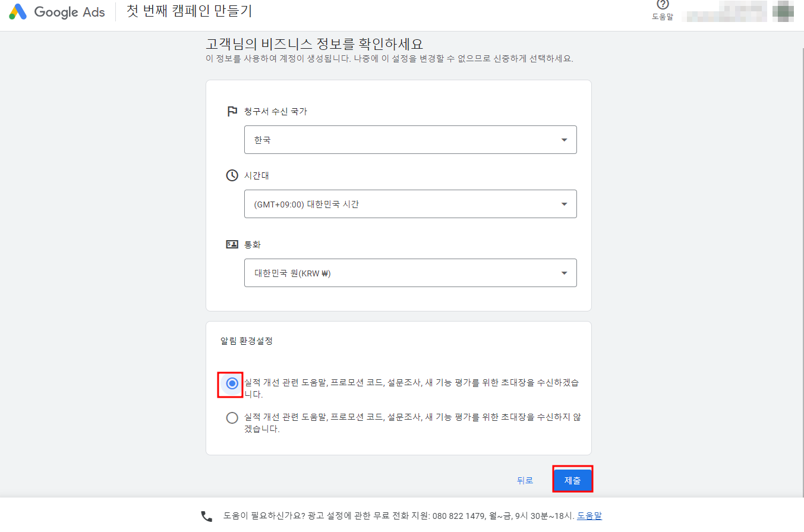Image resolution: width=804 pixels, height=532 pixels.
Task: Click the 뒤로 back button
Action: point(525,480)
